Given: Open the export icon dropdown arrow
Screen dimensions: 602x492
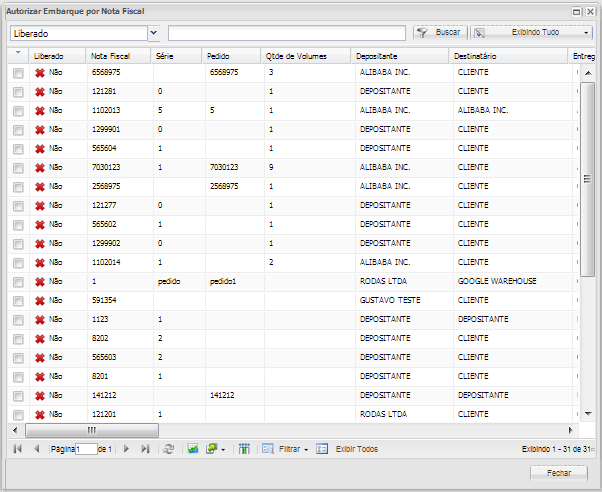Looking at the screenshot, I should (223, 449).
